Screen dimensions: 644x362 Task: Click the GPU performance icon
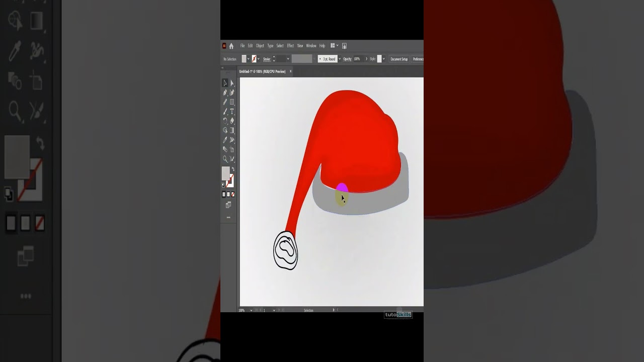click(x=344, y=46)
